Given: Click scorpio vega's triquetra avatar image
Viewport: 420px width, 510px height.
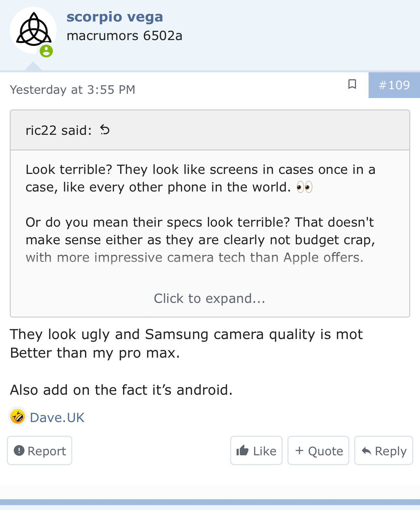Looking at the screenshot, I should tap(33, 30).
